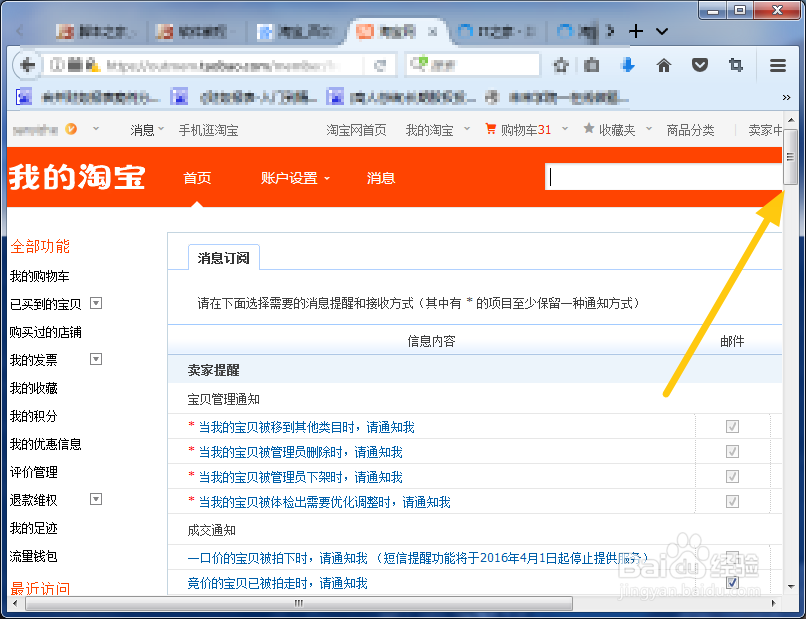Toggle mail checkbox for 竞价的宝贝已被拍走
Screen dimensions: 806x619
tap(732, 582)
